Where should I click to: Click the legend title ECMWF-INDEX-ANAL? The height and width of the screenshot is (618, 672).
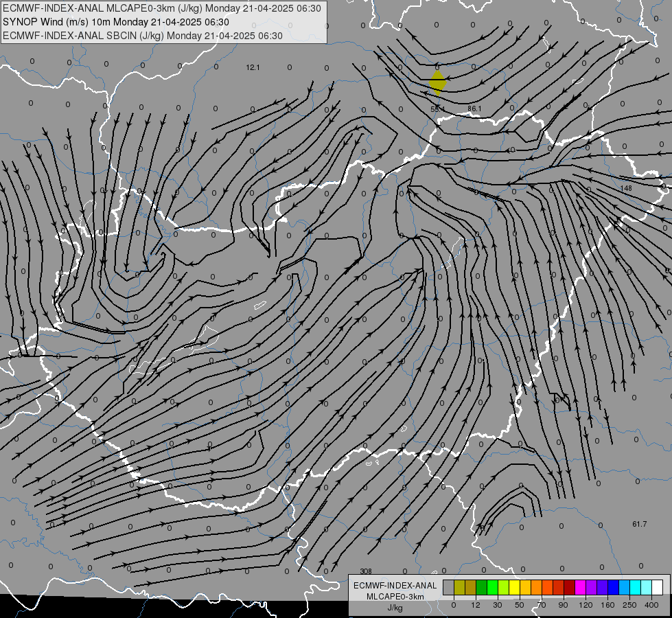pyautogui.click(x=395, y=586)
